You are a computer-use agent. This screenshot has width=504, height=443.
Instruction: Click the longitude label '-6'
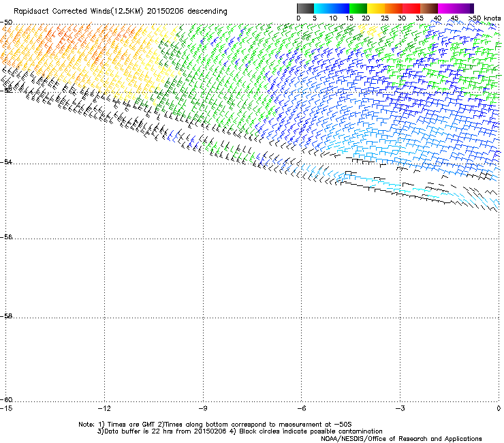[301, 408]
